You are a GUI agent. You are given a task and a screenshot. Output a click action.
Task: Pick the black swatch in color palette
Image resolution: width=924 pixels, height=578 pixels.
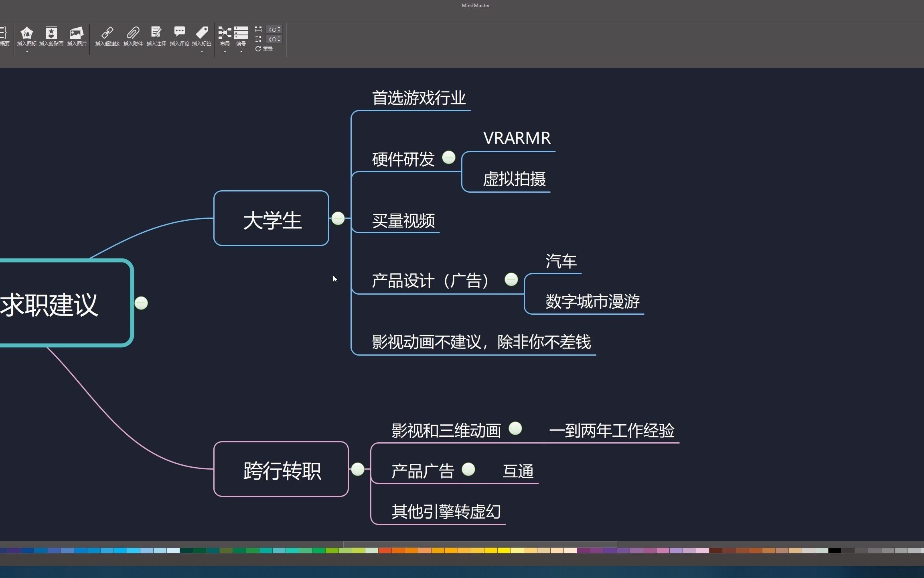[x=835, y=550]
